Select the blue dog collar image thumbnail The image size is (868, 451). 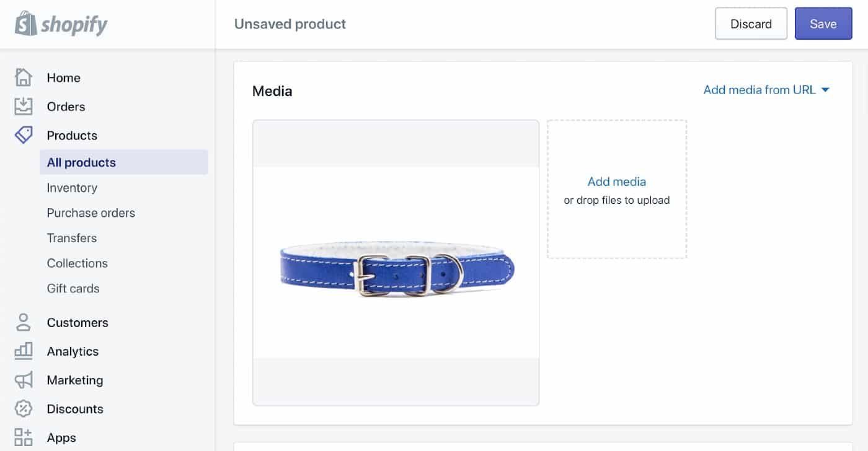pyautogui.click(x=396, y=262)
